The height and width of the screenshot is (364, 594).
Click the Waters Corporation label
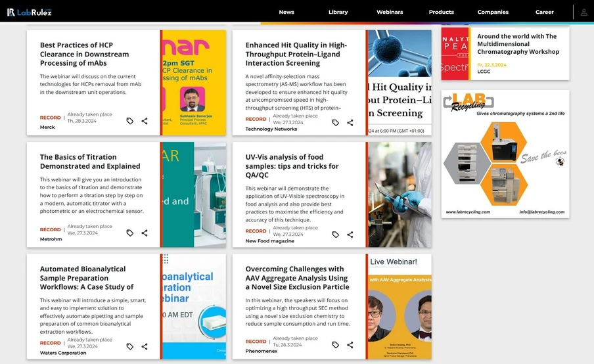point(63,353)
